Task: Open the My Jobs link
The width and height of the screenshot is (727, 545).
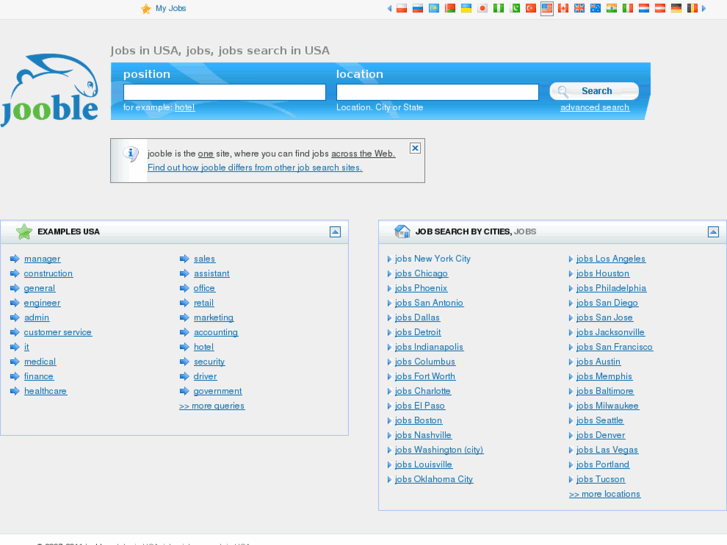Action: click(171, 8)
